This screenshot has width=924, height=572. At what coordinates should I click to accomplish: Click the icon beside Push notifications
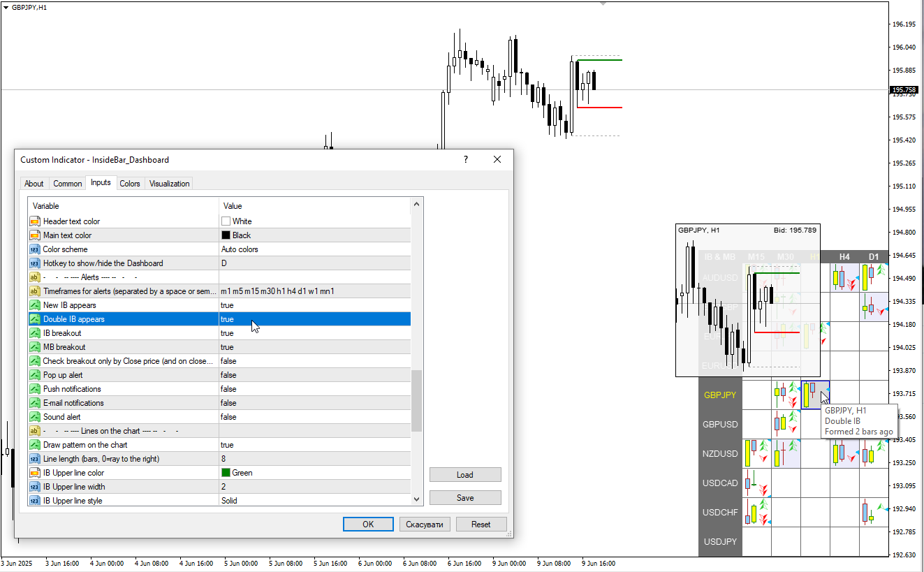[35, 389]
